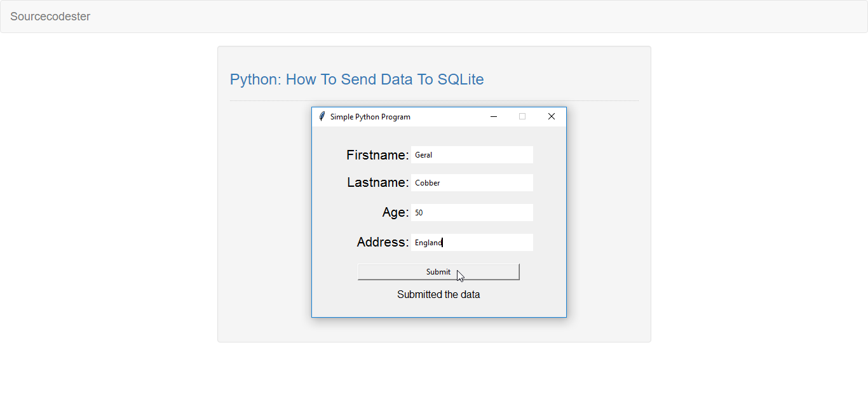Click the Age field showing 50
Image resolution: width=868 pixels, height=420 pixels.
point(472,213)
